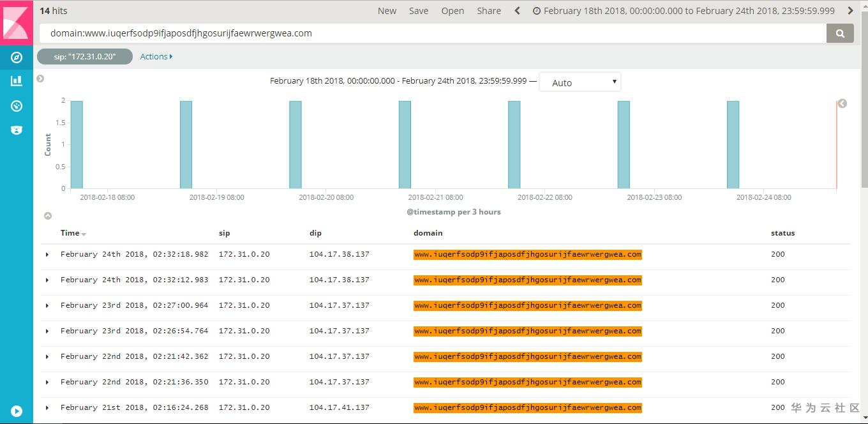This screenshot has width=868, height=424.
Task: Expand row February 24th 02:32:12.983
Action: coord(47,280)
